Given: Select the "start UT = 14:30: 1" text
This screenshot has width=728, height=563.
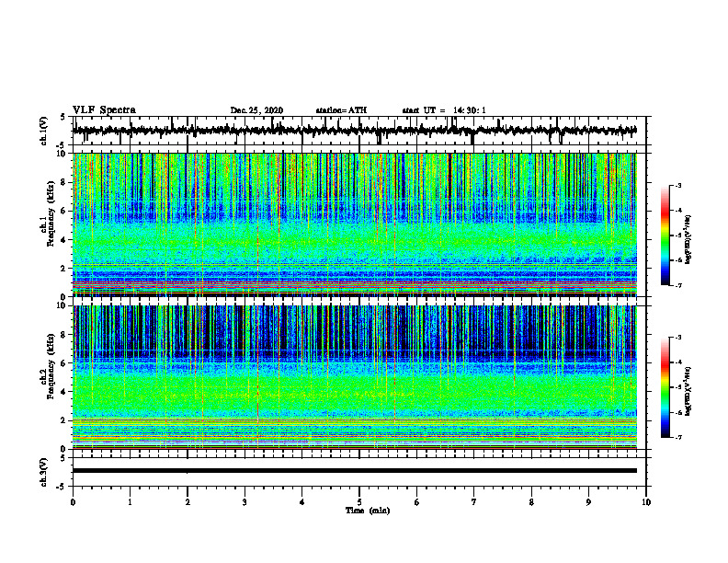Looking at the screenshot, I should (x=444, y=110).
